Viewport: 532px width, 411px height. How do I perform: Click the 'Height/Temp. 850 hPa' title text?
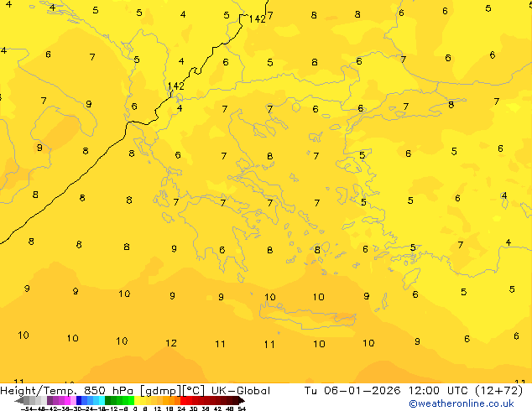tap(67, 391)
